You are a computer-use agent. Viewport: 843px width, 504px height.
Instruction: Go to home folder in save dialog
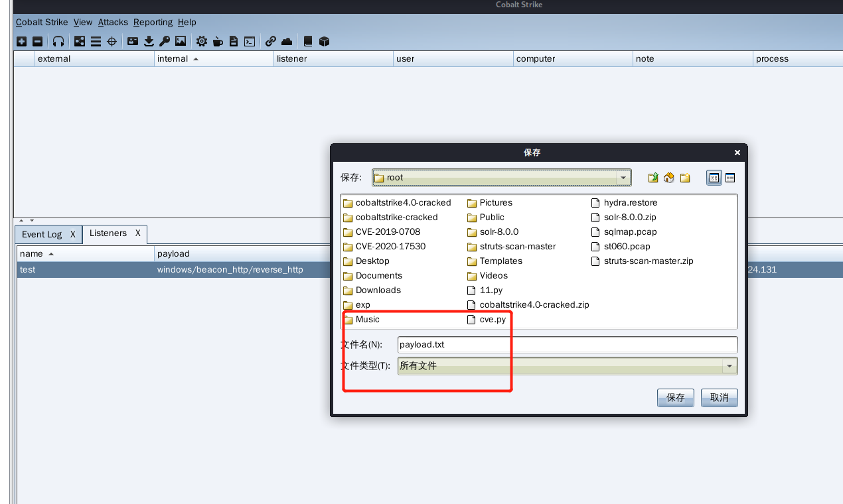669,178
